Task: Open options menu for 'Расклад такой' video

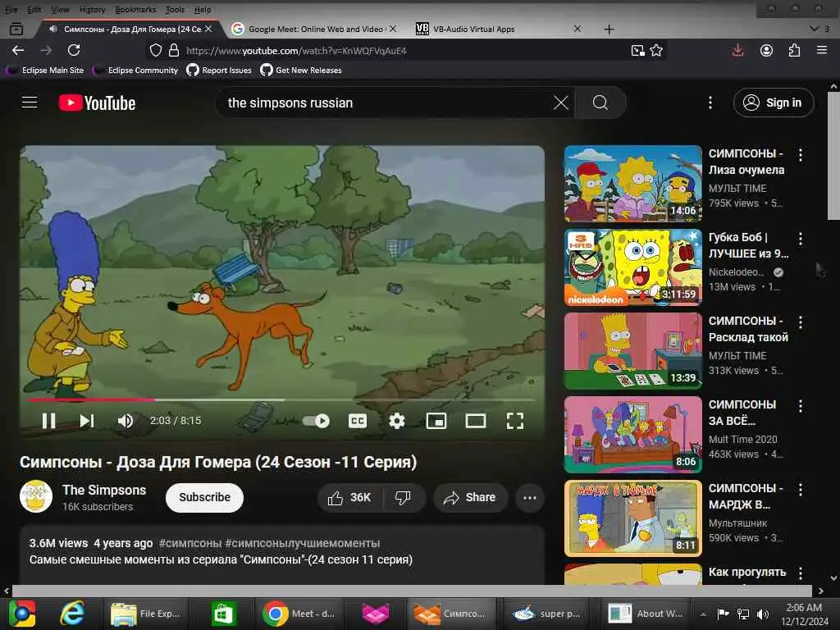Action: [801, 322]
